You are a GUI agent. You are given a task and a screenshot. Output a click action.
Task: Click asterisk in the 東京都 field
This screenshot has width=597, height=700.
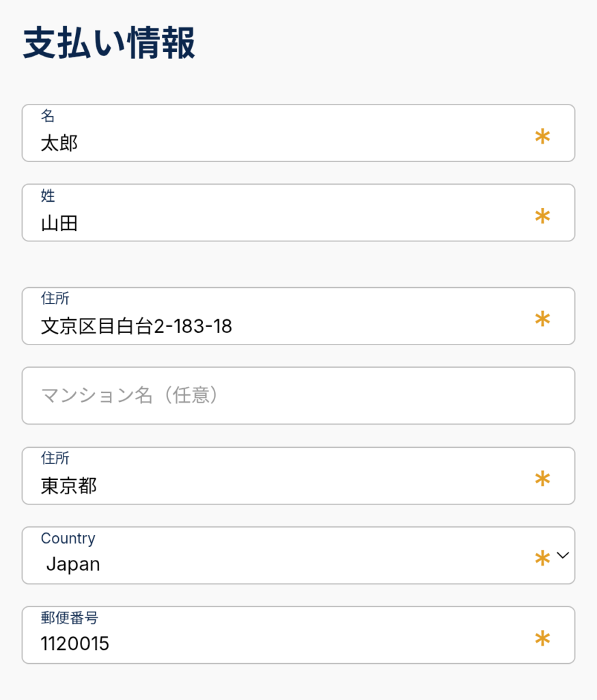click(x=542, y=479)
